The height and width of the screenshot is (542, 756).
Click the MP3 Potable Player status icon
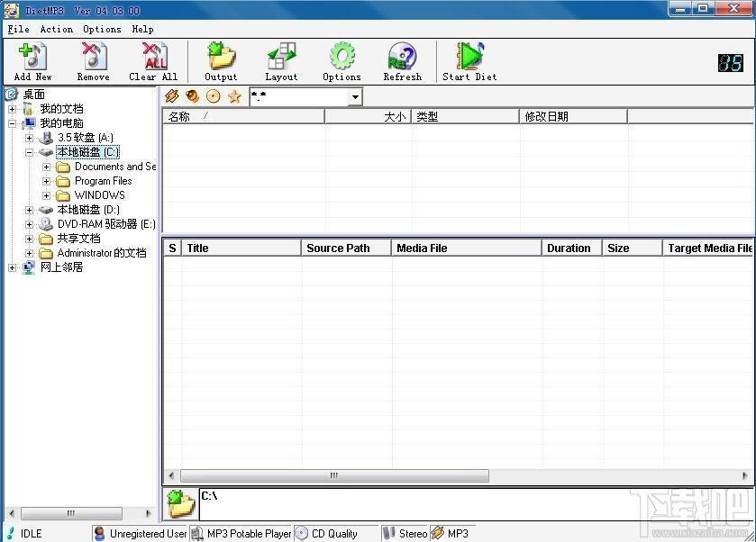tap(197, 533)
